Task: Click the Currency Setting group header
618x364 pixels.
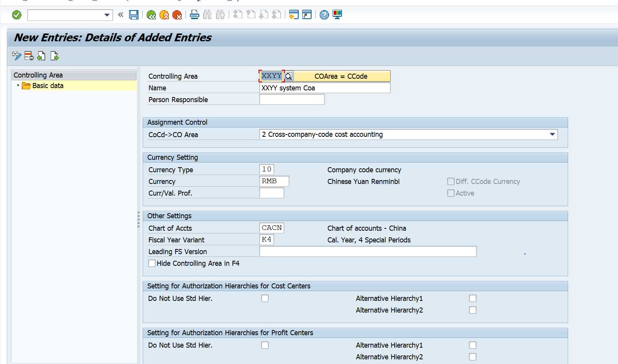Action: click(355, 157)
